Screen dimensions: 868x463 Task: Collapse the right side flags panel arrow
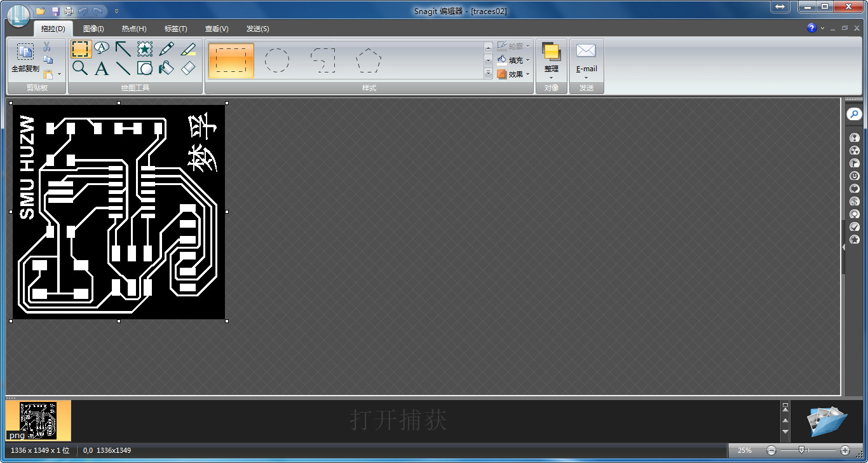click(x=844, y=247)
